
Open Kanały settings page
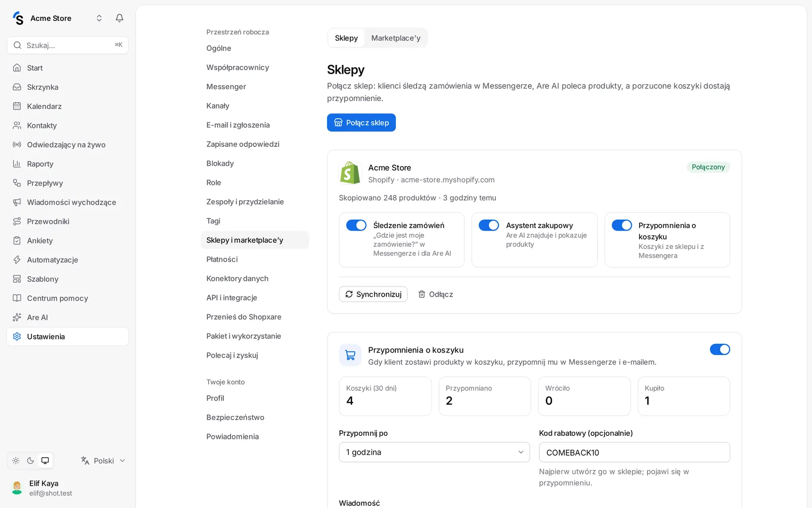coord(254,106)
